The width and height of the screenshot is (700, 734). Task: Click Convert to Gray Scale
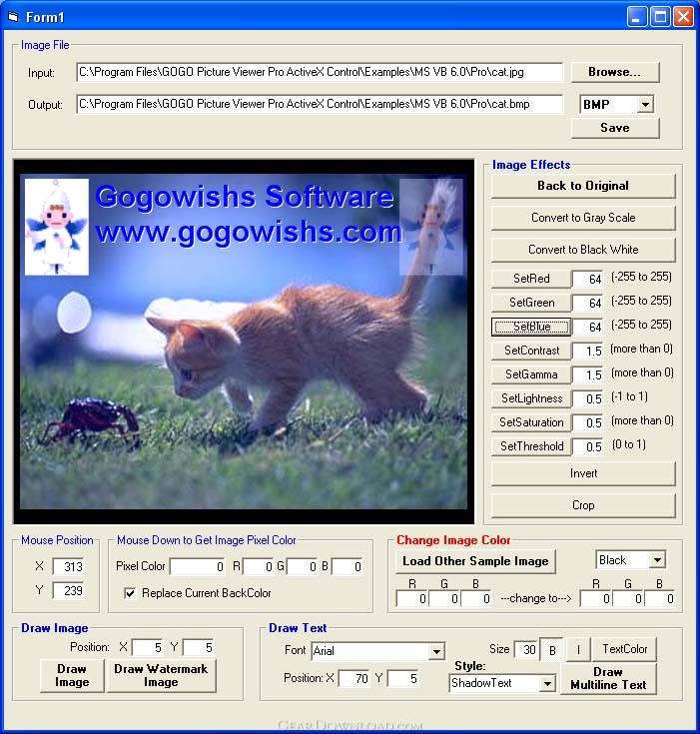point(583,218)
